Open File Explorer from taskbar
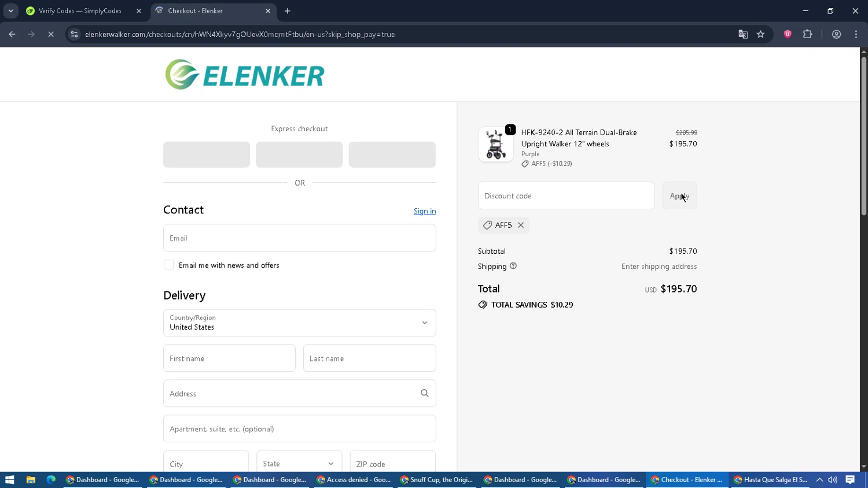868x488 pixels. click(x=31, y=479)
